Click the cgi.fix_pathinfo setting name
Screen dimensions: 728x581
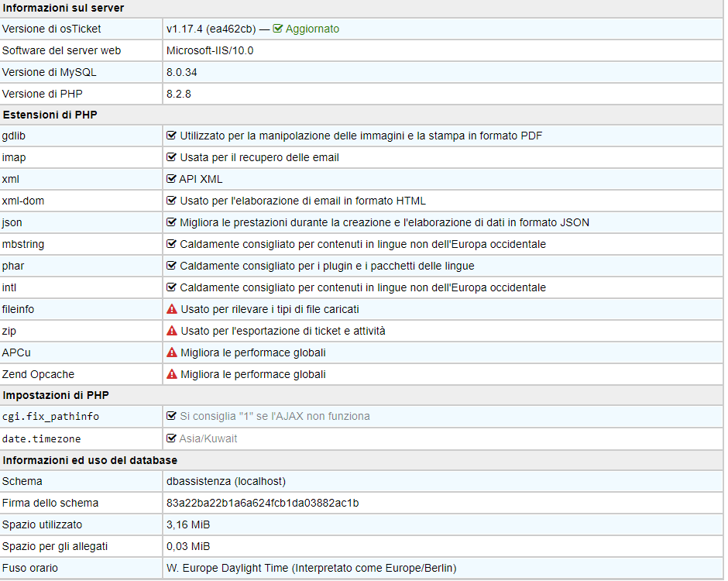point(50,417)
